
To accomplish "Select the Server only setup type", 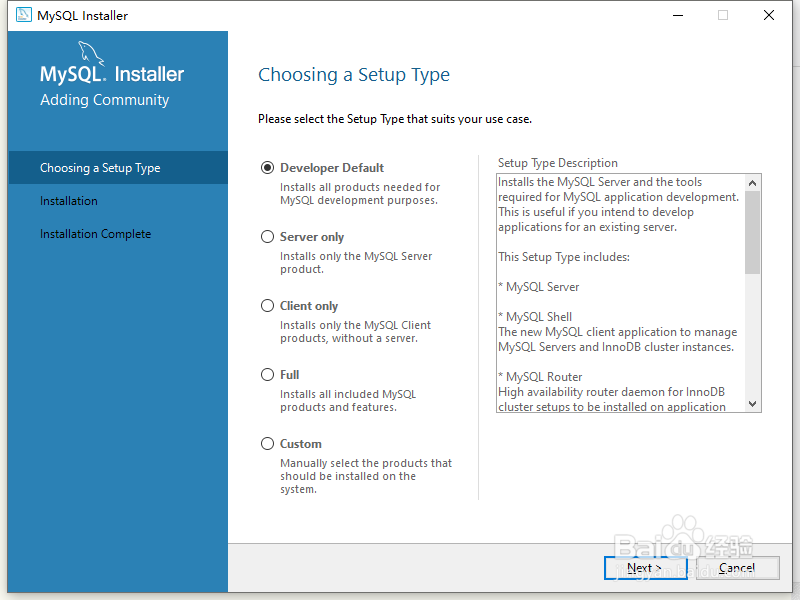I will 267,236.
